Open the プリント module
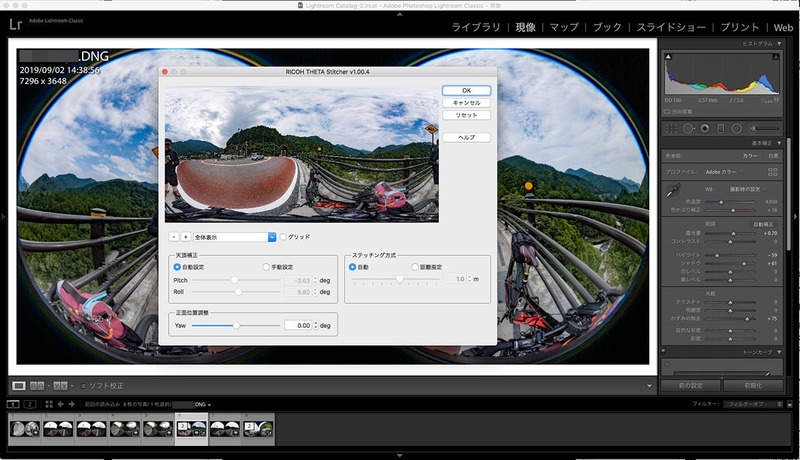This screenshot has width=800, height=460. tap(740, 27)
